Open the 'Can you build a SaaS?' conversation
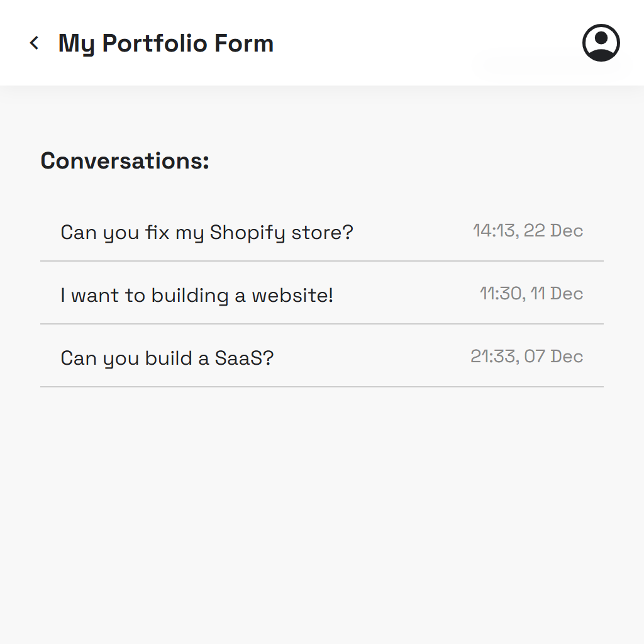 tap(167, 358)
